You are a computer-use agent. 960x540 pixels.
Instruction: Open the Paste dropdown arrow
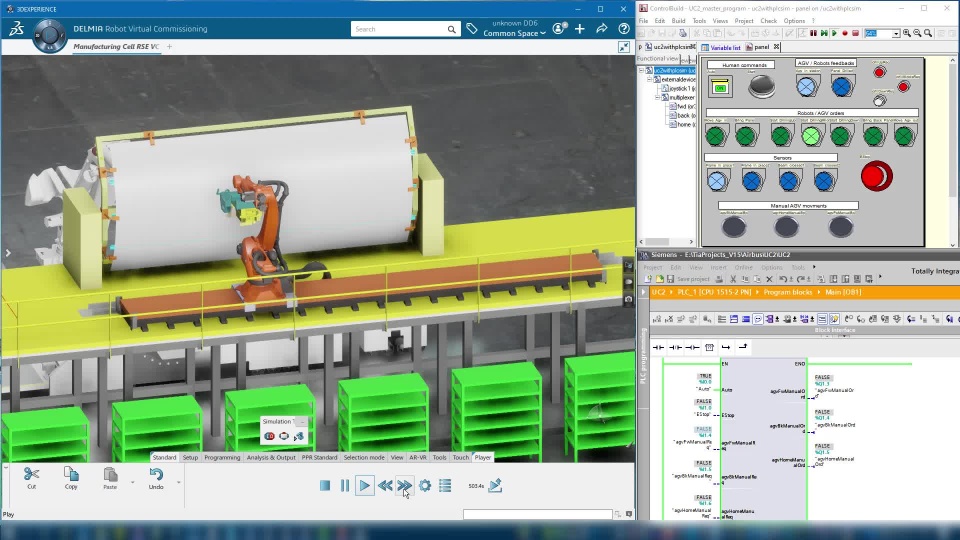(132, 482)
